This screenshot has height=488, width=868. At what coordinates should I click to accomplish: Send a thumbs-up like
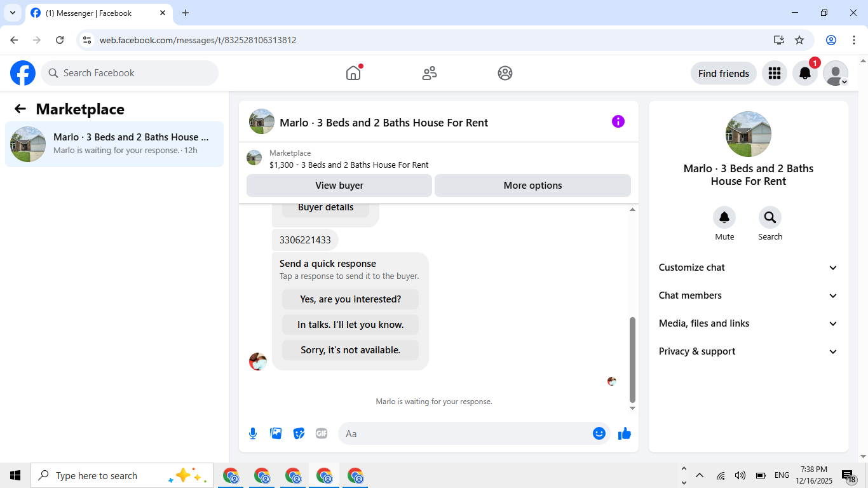coord(625,433)
